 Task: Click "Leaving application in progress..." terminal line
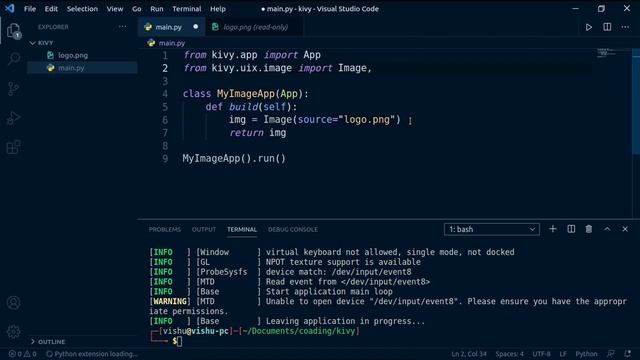point(345,321)
